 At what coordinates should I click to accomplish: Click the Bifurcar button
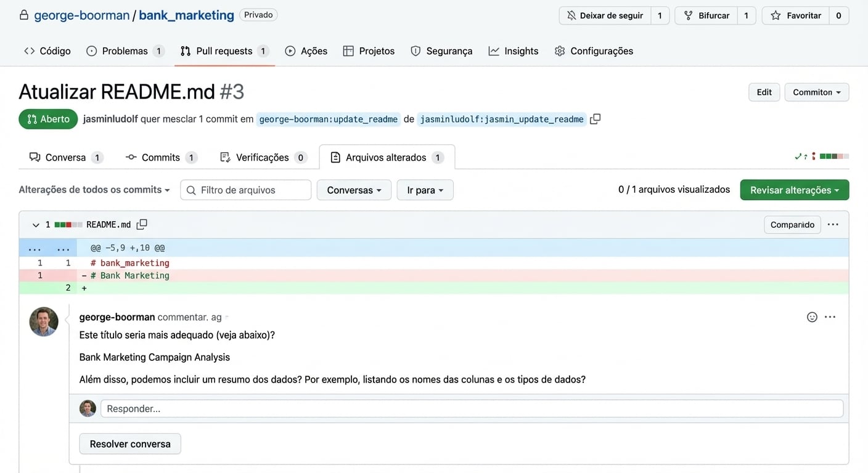coord(706,15)
